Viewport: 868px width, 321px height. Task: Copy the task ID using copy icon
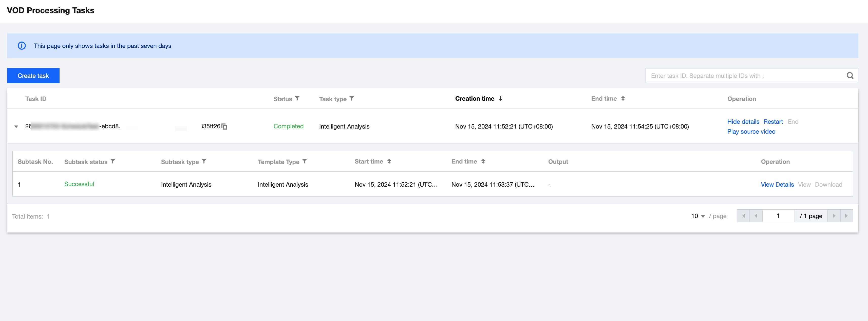[224, 127]
